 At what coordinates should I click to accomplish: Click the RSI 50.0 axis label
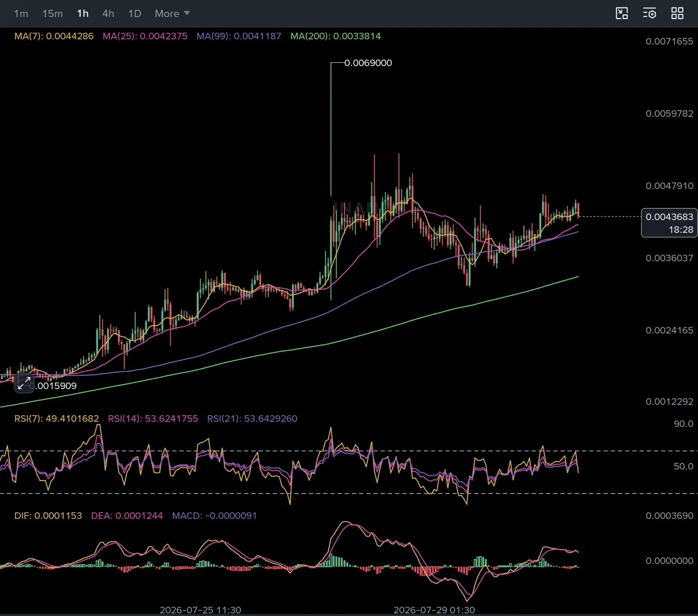tap(683, 466)
